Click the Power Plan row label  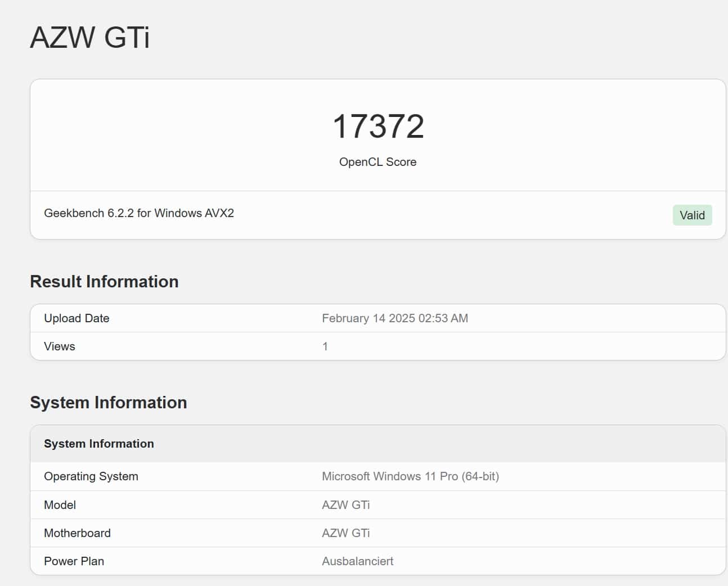pyautogui.click(x=74, y=561)
